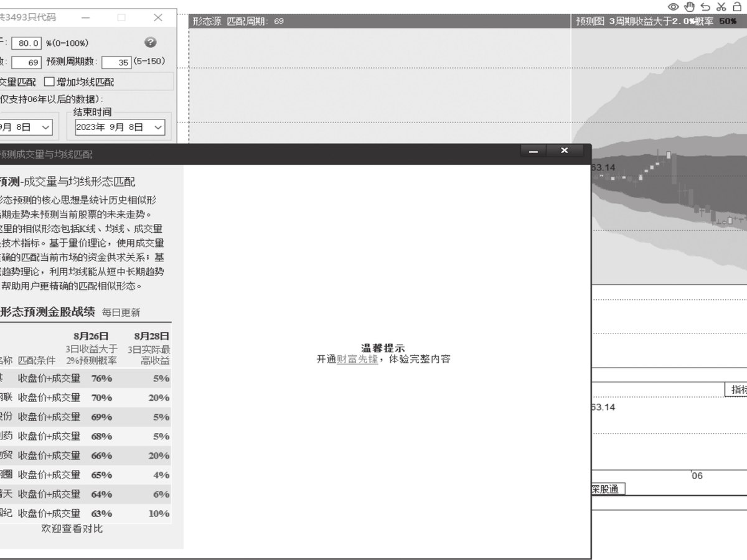Click the unlocked padlock icon

pos(738,7)
